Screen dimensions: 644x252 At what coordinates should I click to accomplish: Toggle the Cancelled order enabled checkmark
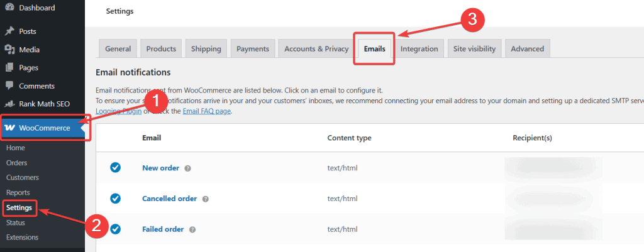coord(115,199)
